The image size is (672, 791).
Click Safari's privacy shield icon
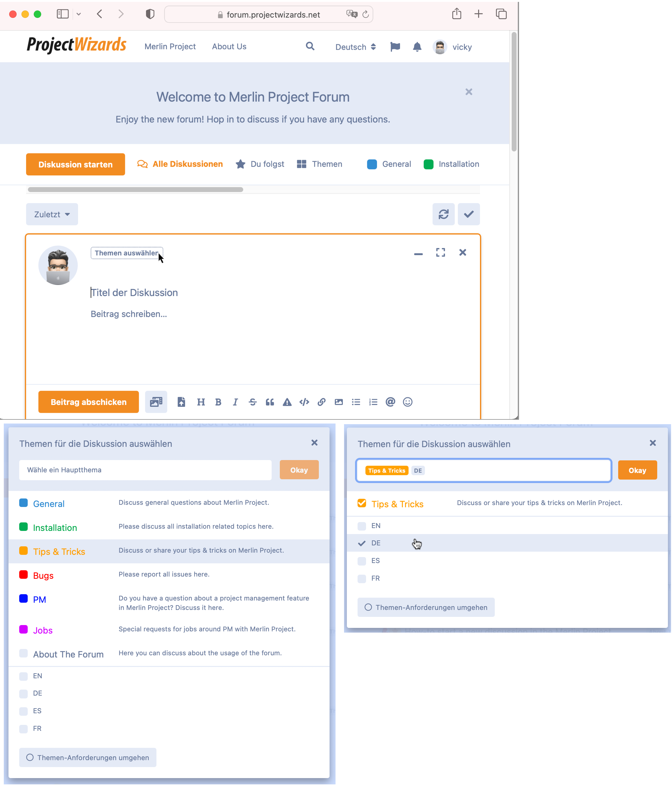click(x=150, y=14)
